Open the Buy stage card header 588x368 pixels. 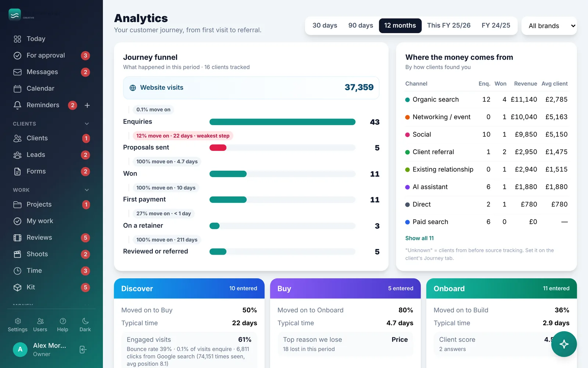pos(345,289)
